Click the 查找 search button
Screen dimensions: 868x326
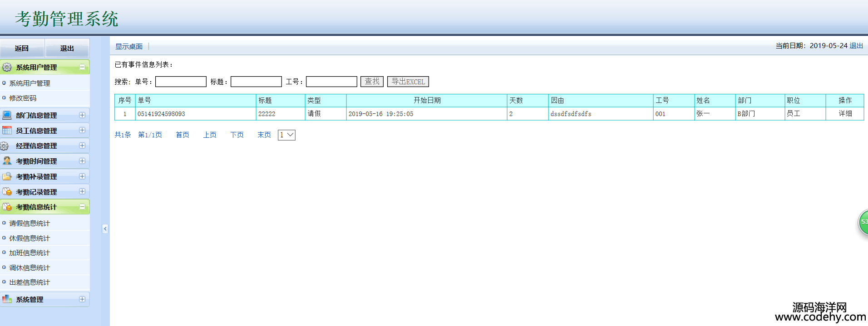(x=372, y=82)
